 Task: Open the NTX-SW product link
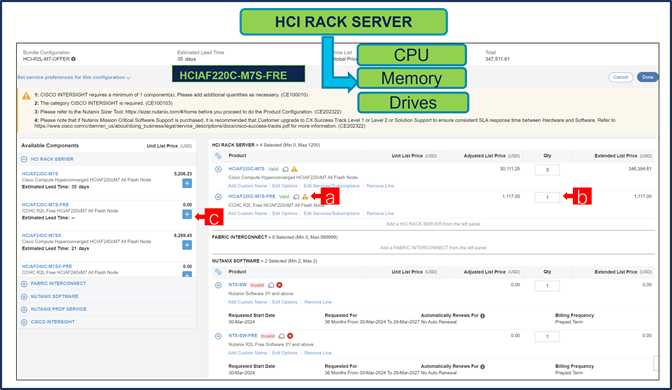coord(237,285)
